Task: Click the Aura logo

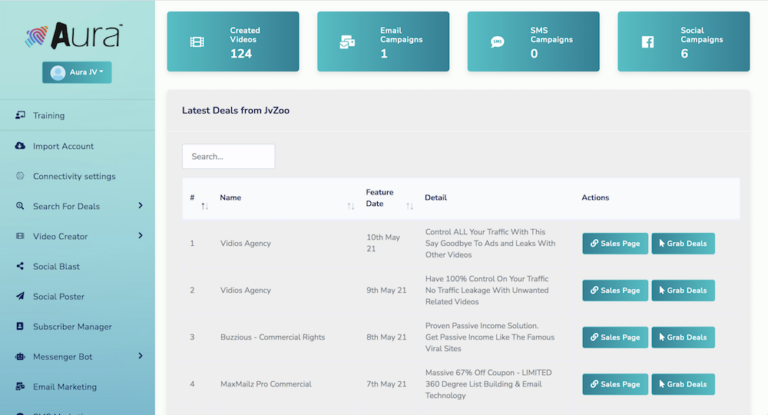Action: (x=73, y=36)
